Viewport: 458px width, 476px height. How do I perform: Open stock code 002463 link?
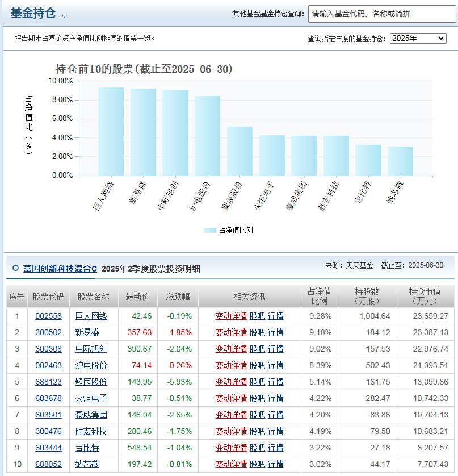pos(49,365)
